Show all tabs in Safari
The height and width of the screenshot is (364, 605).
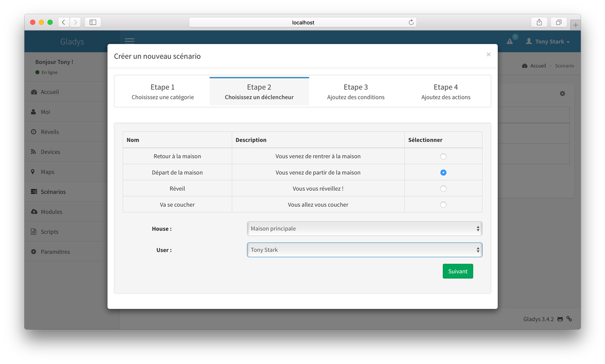coord(559,22)
